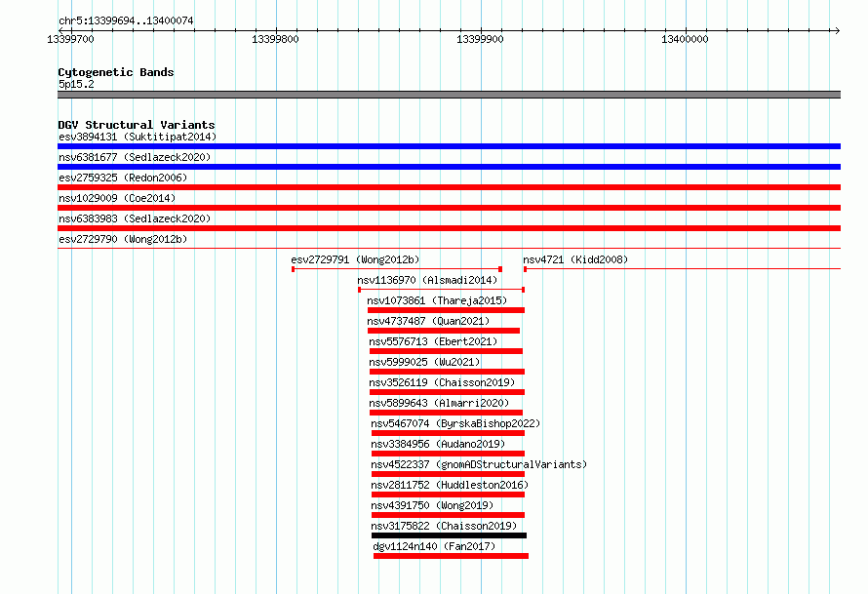Open the nsv2811752 (Huddleston2016) label
868x594 pixels.
(450, 485)
